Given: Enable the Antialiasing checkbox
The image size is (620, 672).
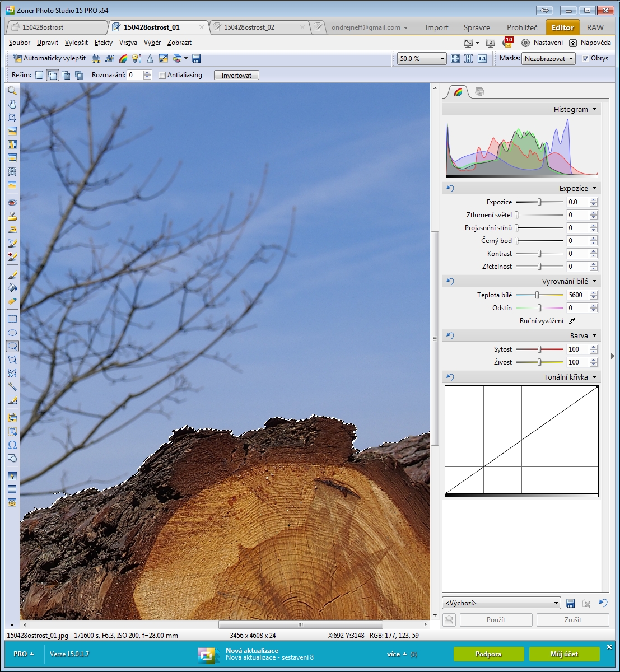Looking at the screenshot, I should click(x=162, y=75).
